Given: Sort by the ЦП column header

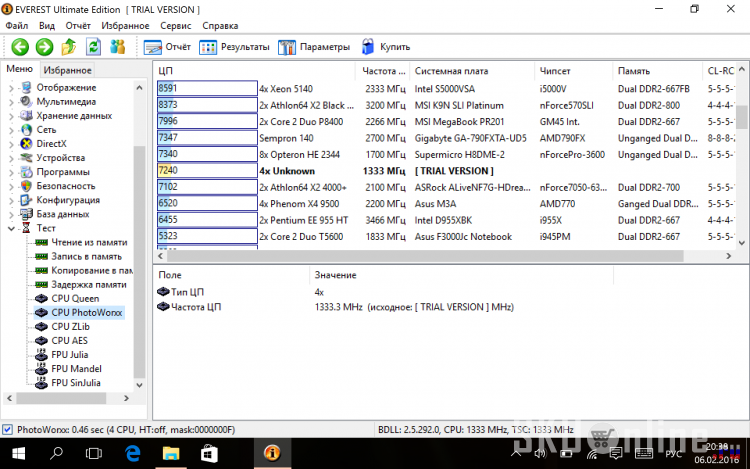Looking at the screenshot, I should click(255, 71).
